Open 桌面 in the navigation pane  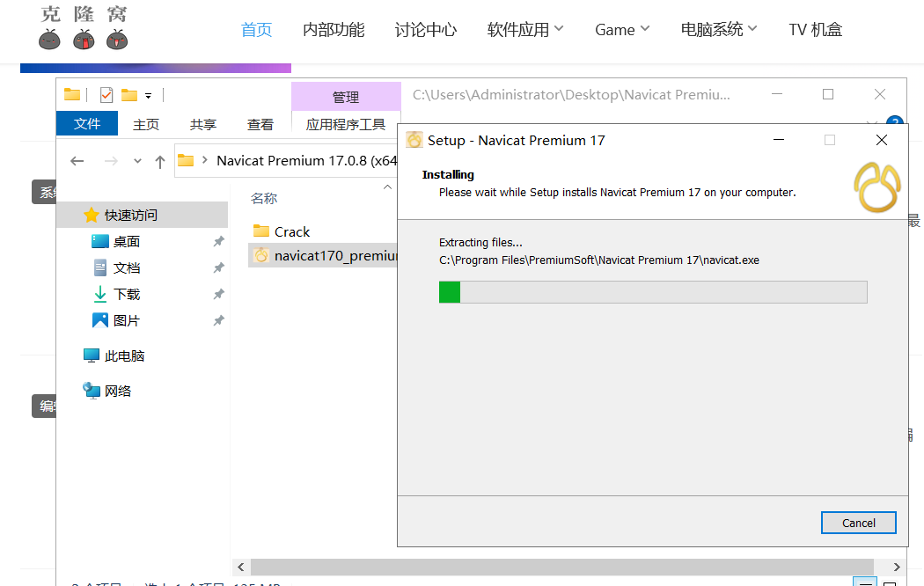tap(126, 241)
